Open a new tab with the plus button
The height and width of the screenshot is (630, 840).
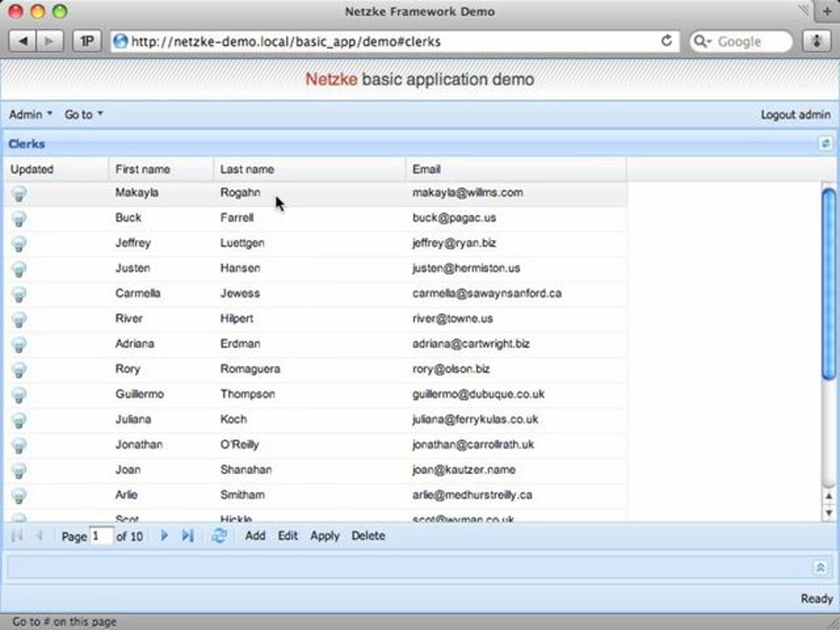click(827, 12)
